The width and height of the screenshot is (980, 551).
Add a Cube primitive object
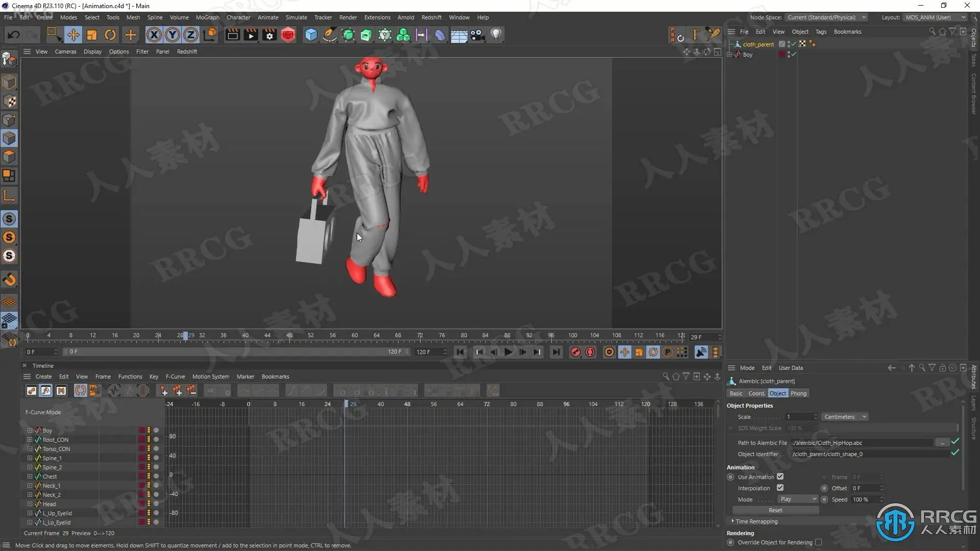tap(311, 35)
